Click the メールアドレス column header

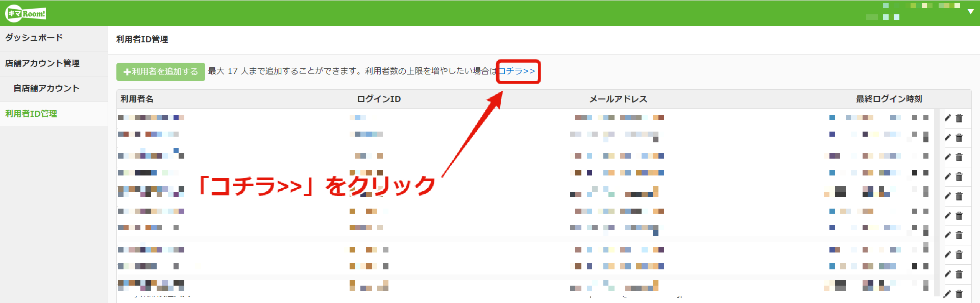coord(618,99)
